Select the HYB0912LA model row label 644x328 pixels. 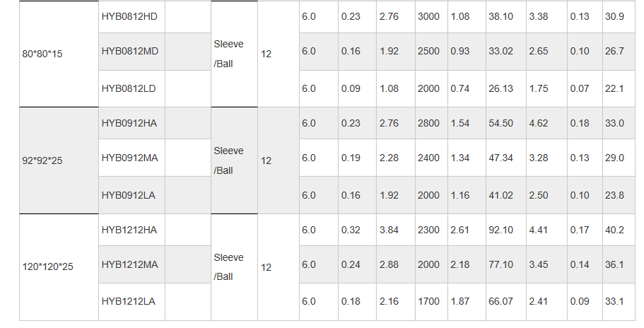(x=129, y=195)
